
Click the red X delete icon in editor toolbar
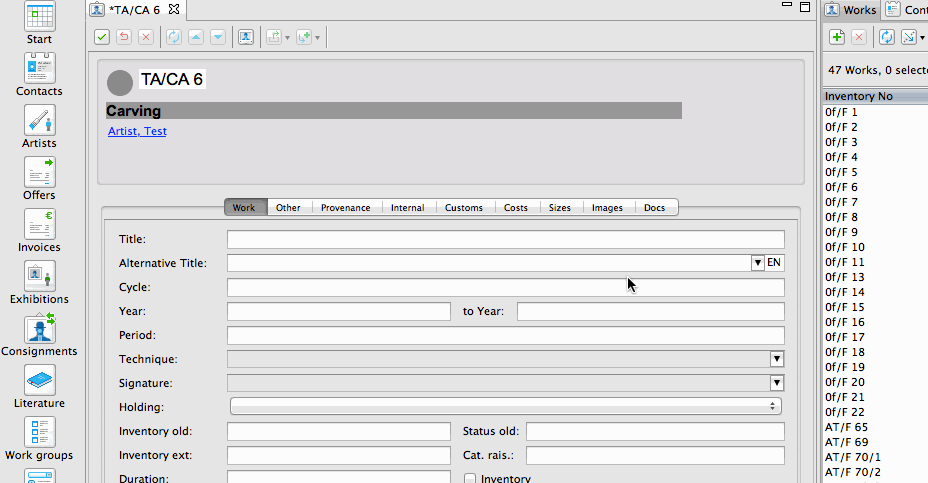pos(146,37)
